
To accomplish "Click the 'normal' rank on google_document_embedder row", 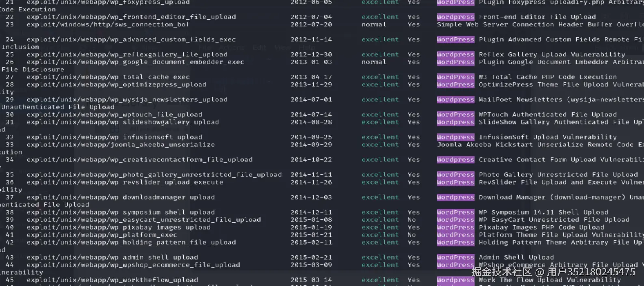I will coord(374,62).
